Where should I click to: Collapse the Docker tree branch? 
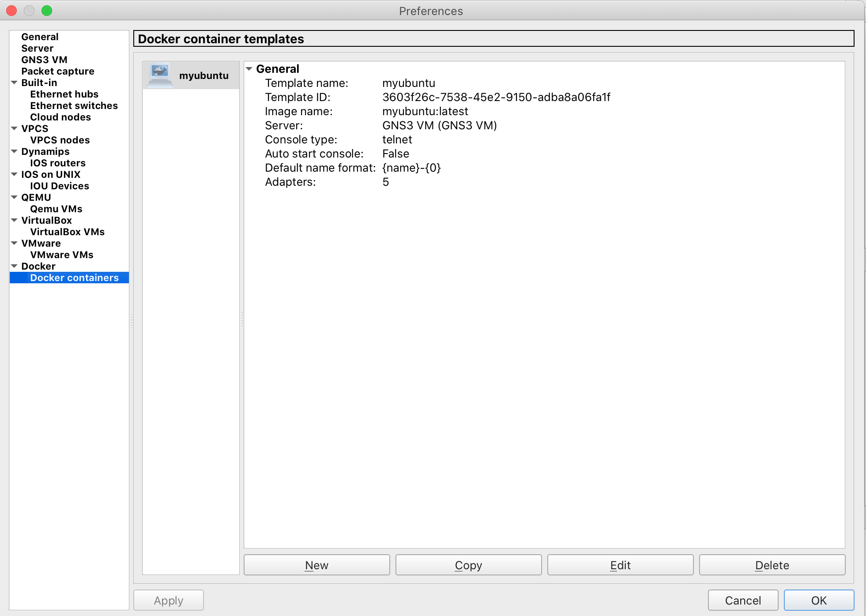pos(14,266)
